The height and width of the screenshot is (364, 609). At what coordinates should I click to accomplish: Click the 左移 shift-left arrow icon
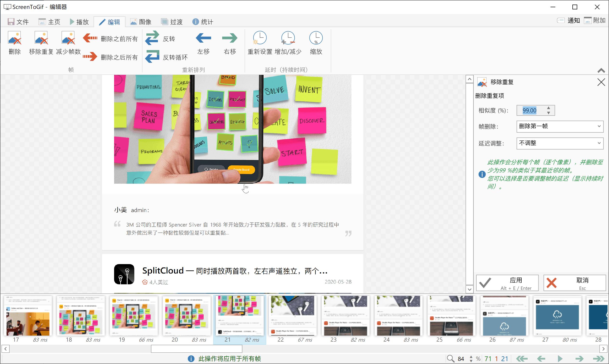(x=203, y=38)
